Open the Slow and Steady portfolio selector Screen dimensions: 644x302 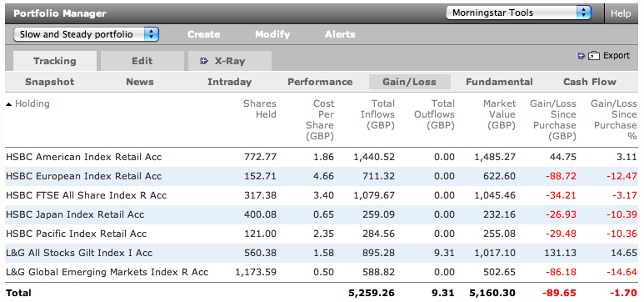pyautogui.click(x=86, y=34)
